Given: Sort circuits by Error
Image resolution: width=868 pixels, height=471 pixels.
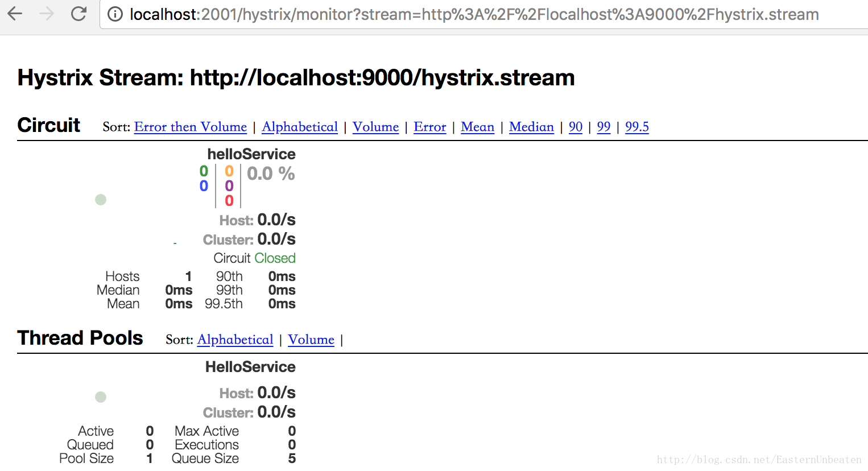Looking at the screenshot, I should coord(429,127).
